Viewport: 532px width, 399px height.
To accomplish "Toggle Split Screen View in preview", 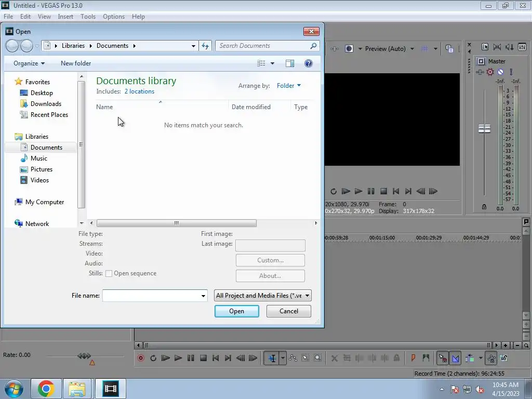I will click(349, 49).
